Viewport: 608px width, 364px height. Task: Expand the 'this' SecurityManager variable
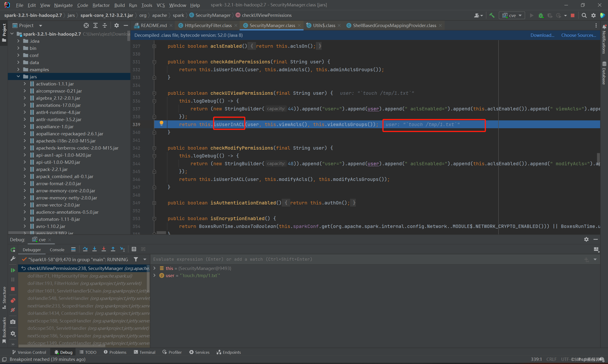(155, 268)
